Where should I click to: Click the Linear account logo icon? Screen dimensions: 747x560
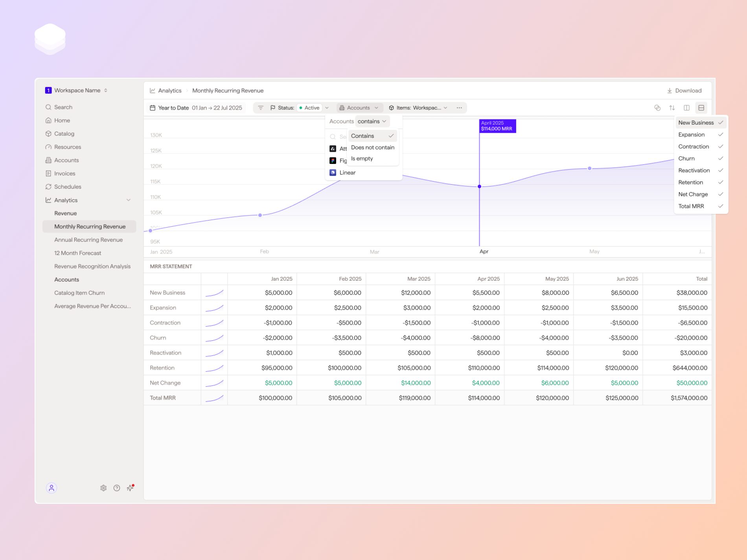[333, 173]
